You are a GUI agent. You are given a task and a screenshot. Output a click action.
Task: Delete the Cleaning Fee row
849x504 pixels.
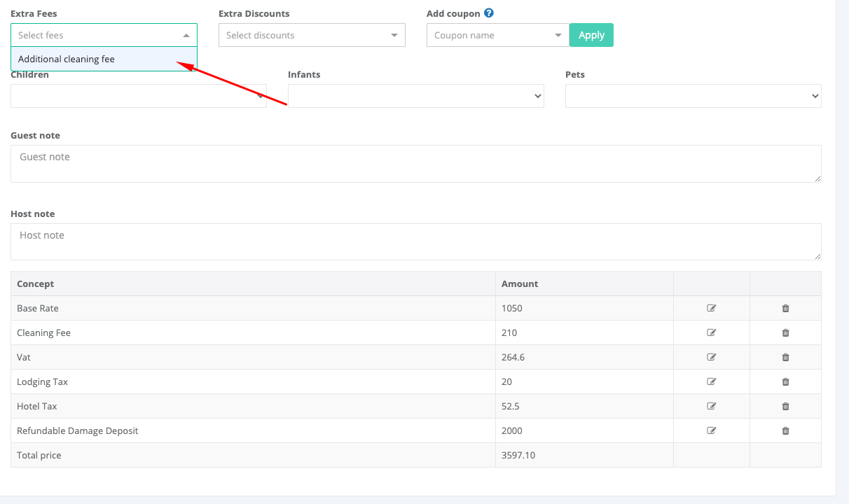click(x=785, y=332)
